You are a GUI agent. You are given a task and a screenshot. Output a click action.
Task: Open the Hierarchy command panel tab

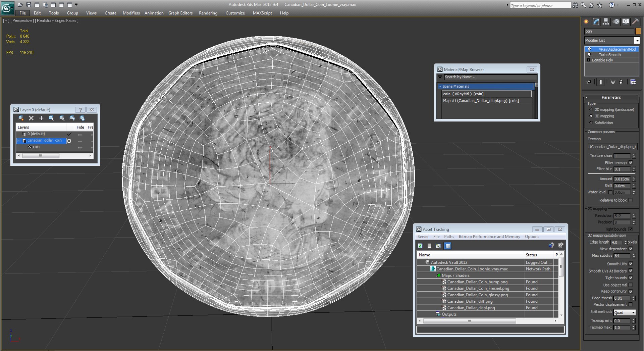(x=606, y=22)
